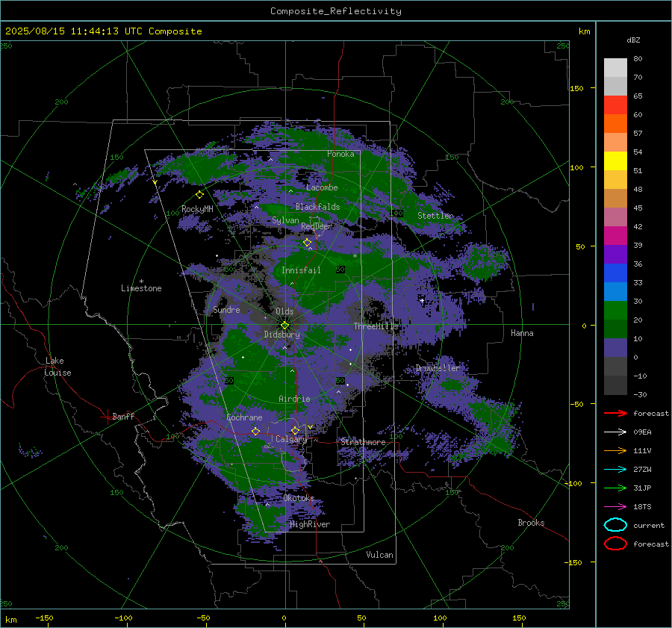This screenshot has width=672, height=628.
Task: Click the Strathmore label
Action: click(363, 442)
